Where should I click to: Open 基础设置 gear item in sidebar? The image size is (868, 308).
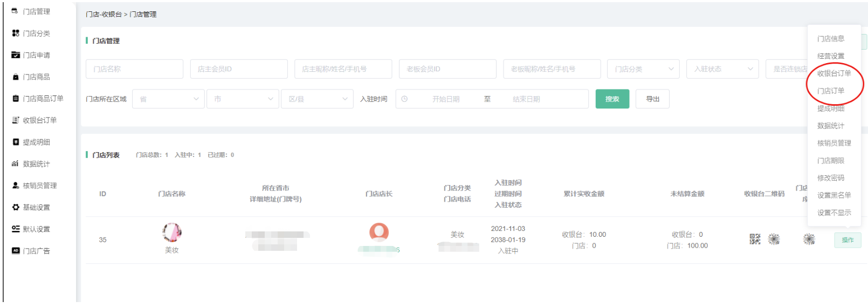click(36, 207)
